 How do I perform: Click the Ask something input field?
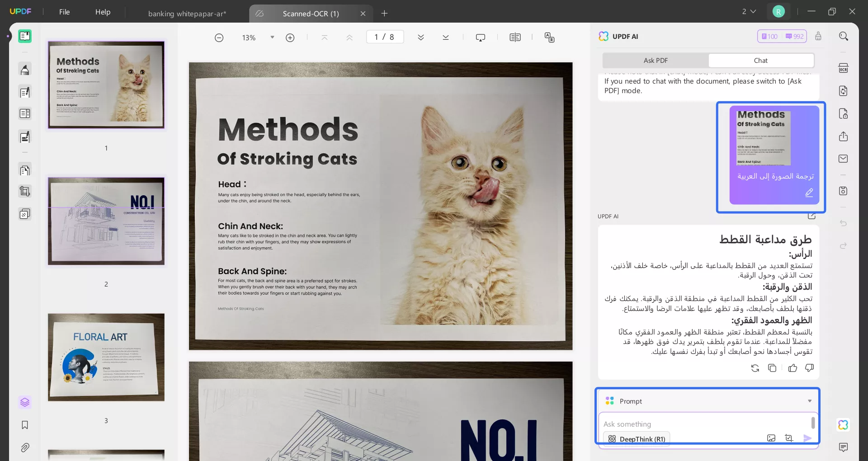pyautogui.click(x=705, y=424)
